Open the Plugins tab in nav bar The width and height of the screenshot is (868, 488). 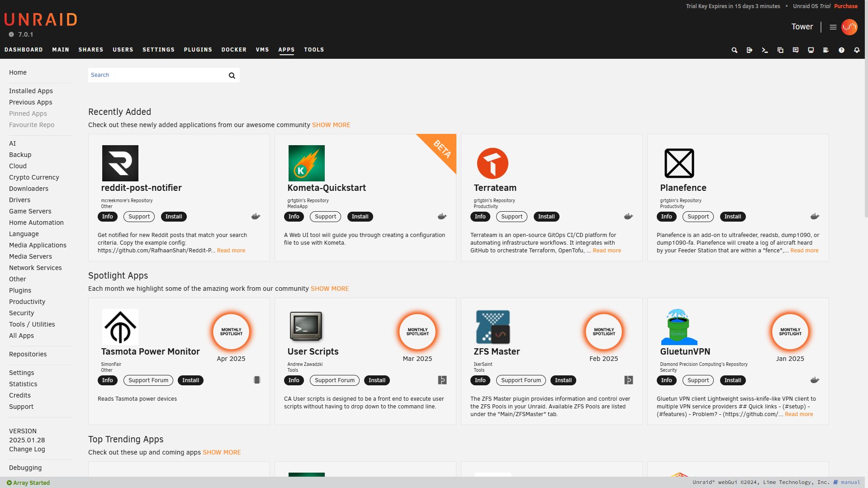click(x=198, y=50)
